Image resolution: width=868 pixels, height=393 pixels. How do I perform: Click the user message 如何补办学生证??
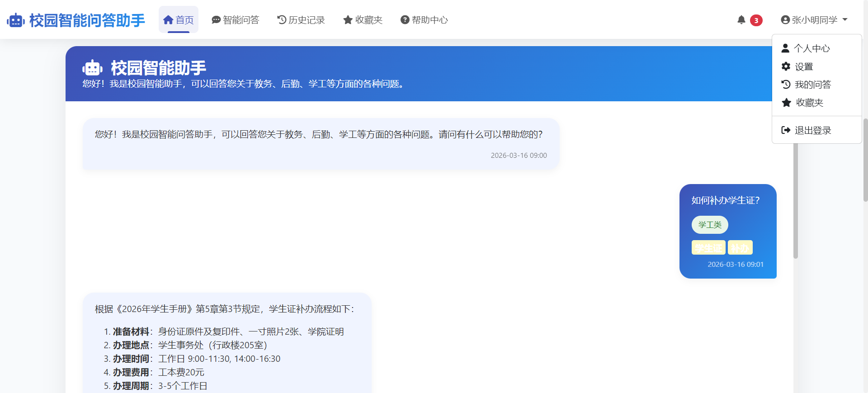tap(726, 200)
